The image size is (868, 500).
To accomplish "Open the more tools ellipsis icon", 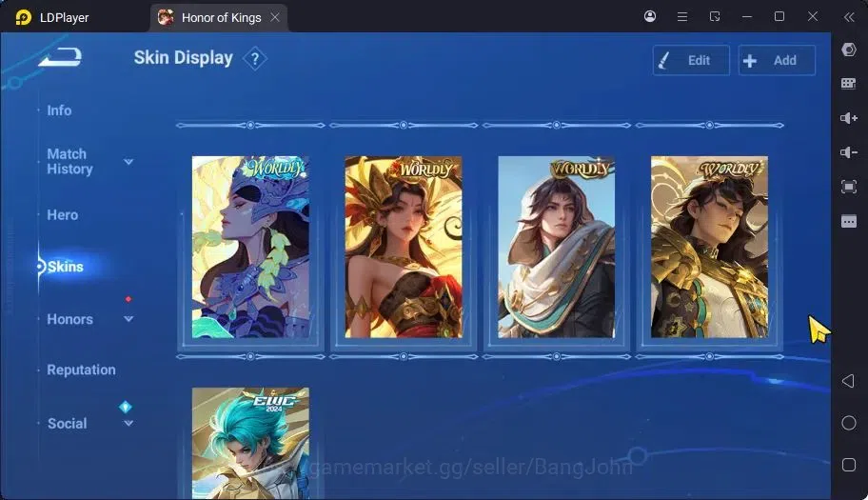I will [x=849, y=222].
